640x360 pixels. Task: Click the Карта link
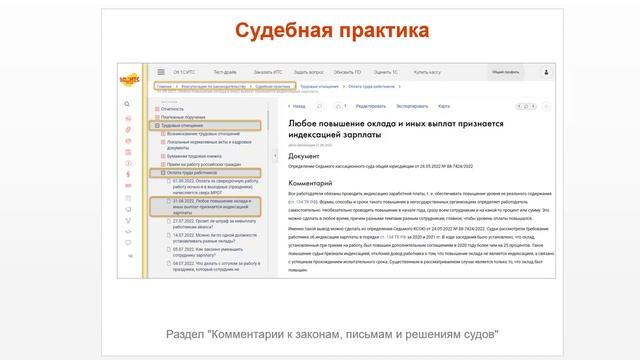pyautogui.click(x=444, y=106)
